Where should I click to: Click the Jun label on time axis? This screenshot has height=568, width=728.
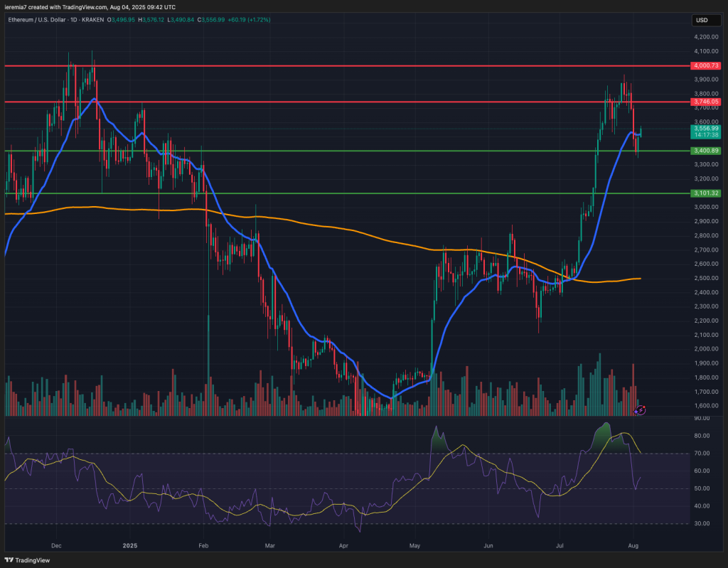[x=488, y=545]
